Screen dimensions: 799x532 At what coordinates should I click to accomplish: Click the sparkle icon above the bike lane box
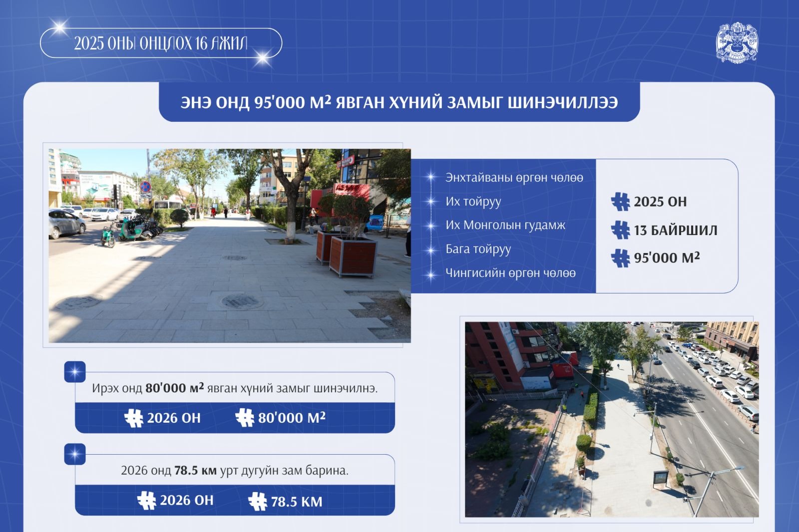[75, 454]
